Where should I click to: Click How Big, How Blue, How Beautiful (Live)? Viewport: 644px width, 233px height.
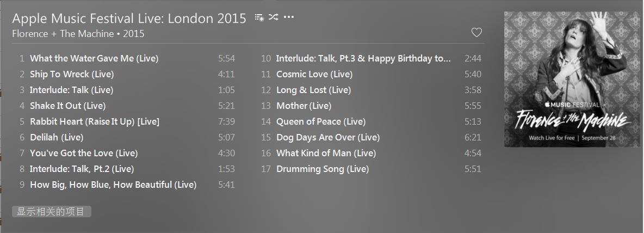113,185
